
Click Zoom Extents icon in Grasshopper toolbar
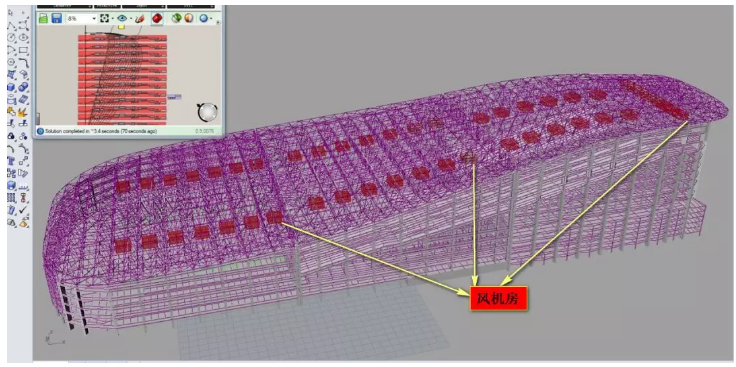104,18
